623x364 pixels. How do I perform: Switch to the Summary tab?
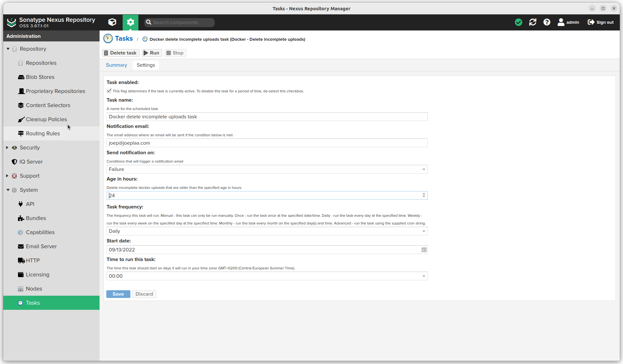pyautogui.click(x=117, y=65)
